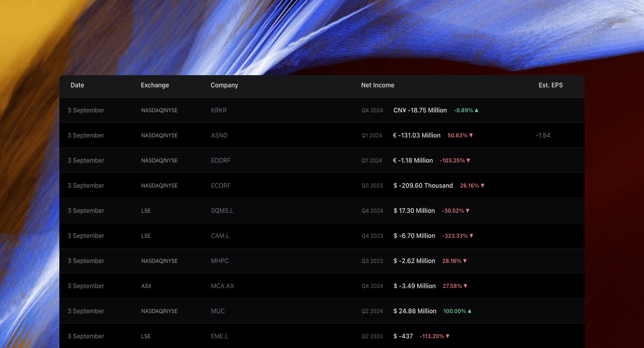Click the MUC net income value $24.86 Million
644x348 pixels.
[x=415, y=311]
